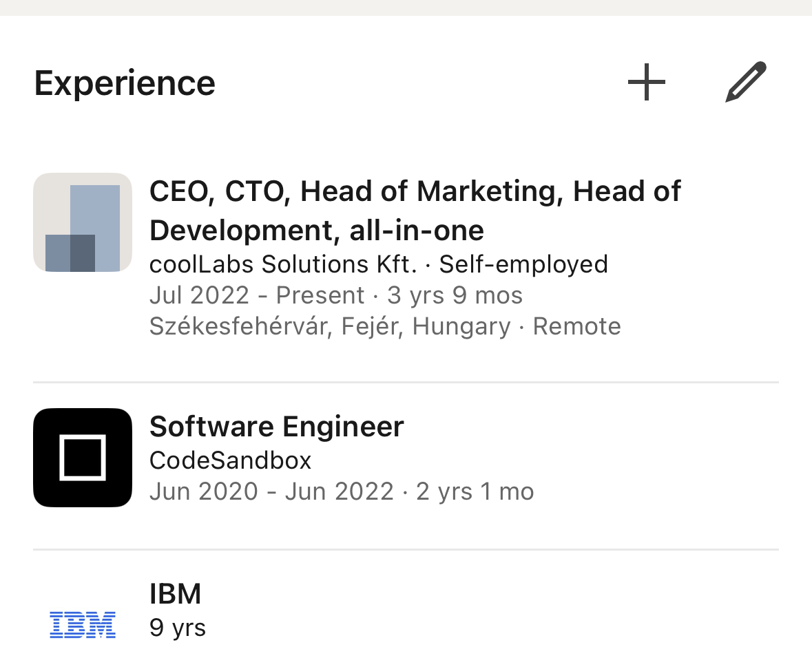This screenshot has height=669, width=812.
Task: Click the coolLabs Solutions company logo
Action: point(83,222)
